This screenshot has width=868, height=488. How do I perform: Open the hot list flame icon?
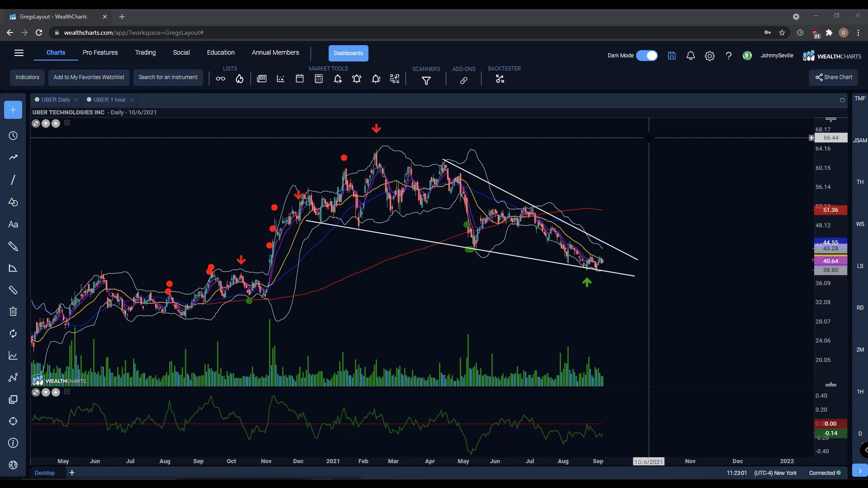pos(240,79)
